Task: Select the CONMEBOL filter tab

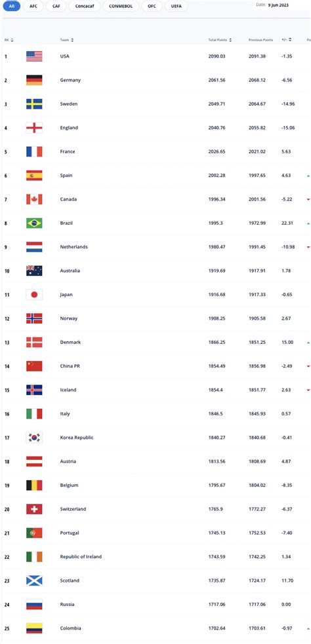Action: tap(121, 7)
